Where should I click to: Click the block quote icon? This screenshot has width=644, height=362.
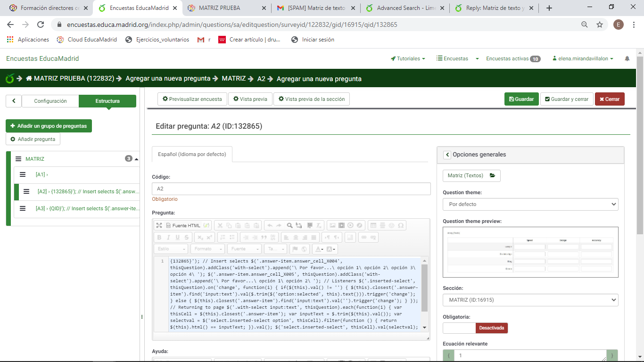[x=264, y=237]
